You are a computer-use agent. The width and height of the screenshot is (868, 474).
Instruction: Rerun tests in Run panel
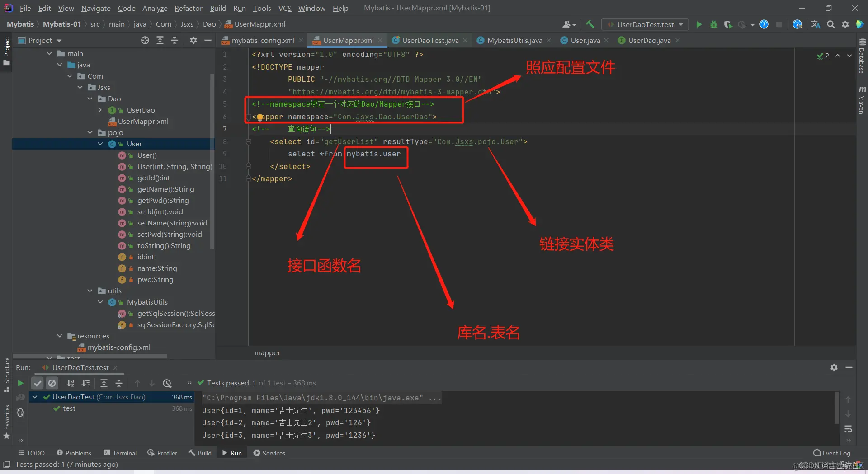pyautogui.click(x=20, y=383)
